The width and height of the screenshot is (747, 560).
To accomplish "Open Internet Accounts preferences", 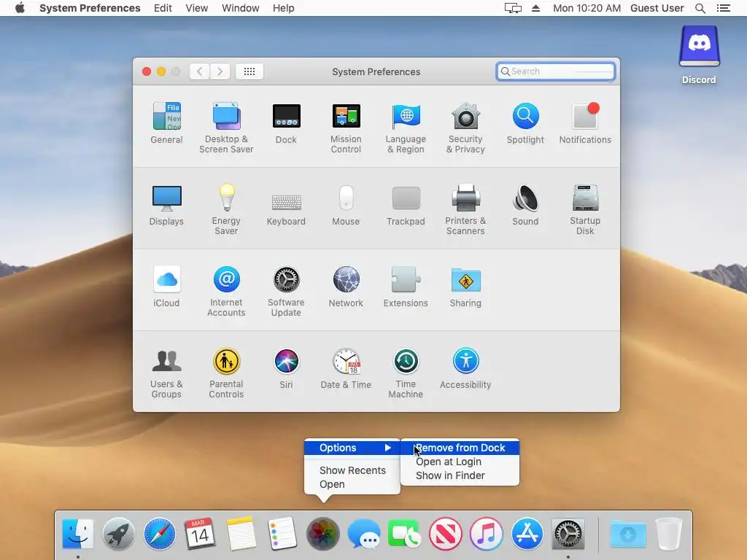I will tap(226, 292).
